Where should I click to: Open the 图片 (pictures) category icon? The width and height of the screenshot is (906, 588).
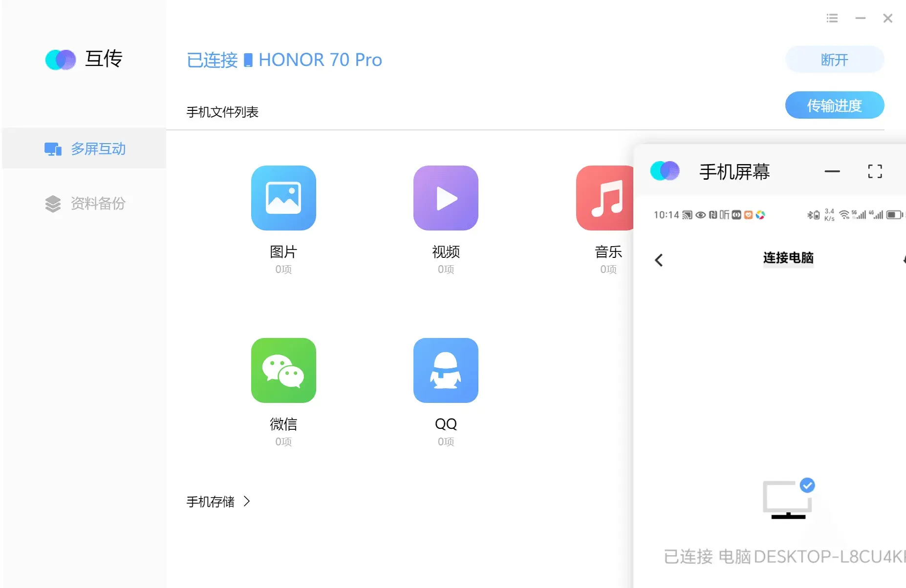[283, 198]
